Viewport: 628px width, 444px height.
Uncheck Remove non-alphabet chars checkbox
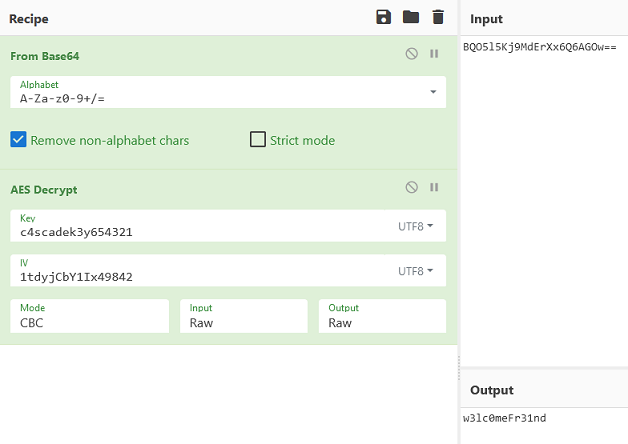click(x=18, y=140)
